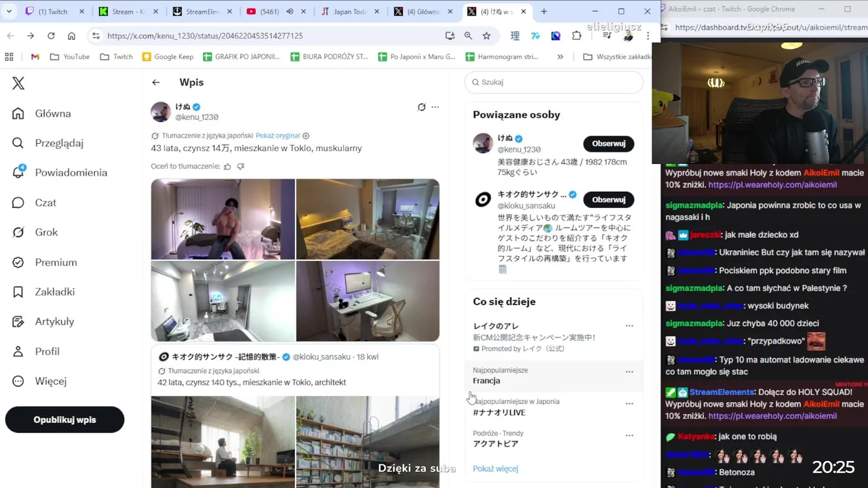Image resolution: width=868 pixels, height=488 pixels.
Task: Open Powiadomienia notifications
Action: click(60, 172)
